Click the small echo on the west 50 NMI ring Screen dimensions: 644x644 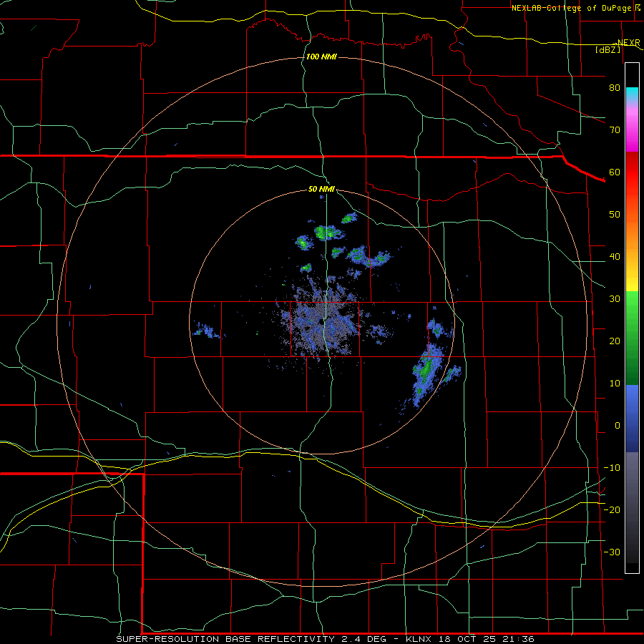(208, 330)
